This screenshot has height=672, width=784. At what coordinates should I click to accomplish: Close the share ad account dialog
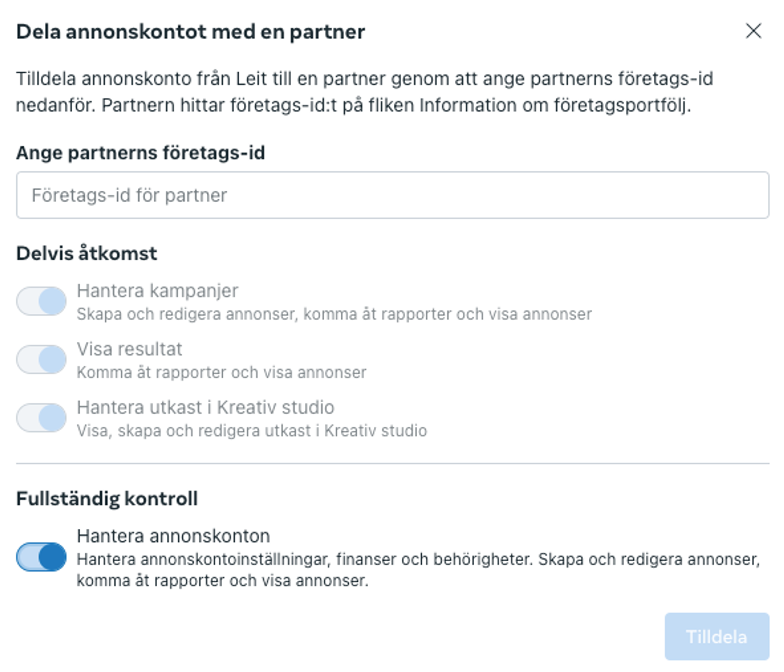click(x=753, y=31)
